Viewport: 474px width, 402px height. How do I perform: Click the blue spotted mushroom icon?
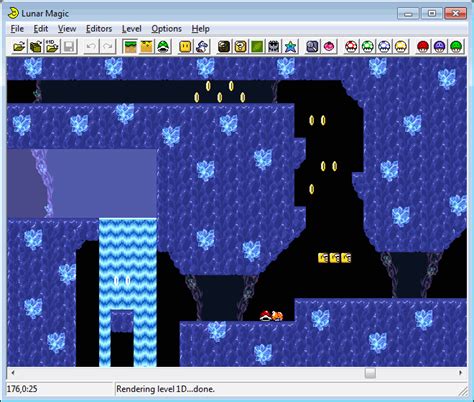384,46
